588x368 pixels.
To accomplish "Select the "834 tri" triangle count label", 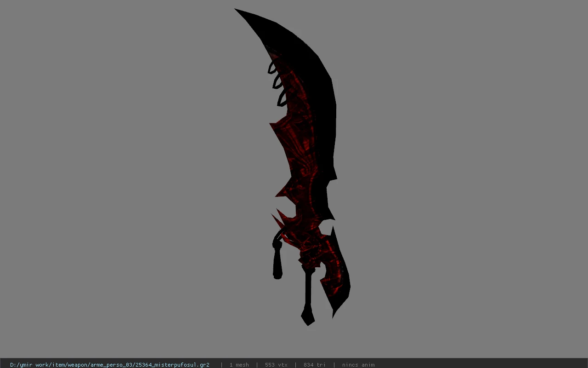I will [x=314, y=364].
